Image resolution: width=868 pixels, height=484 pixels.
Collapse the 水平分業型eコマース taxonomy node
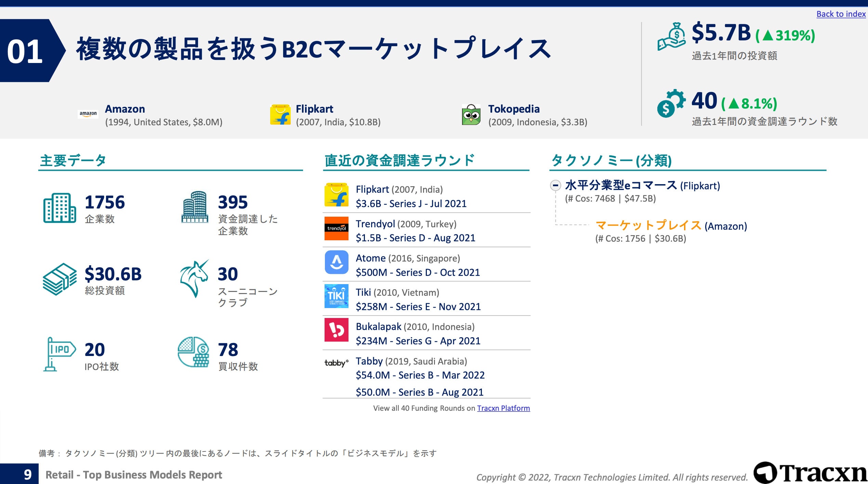click(x=555, y=186)
